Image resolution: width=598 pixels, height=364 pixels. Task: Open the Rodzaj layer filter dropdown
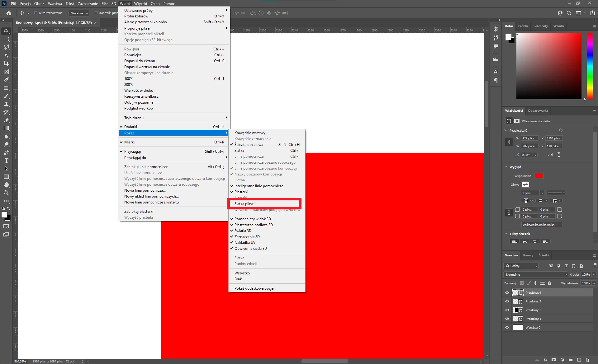(x=521, y=266)
